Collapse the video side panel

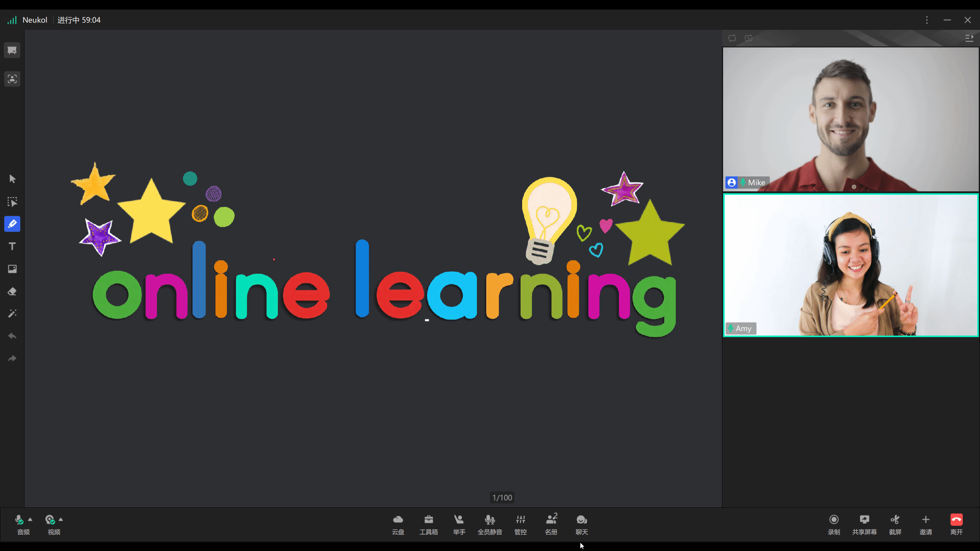pyautogui.click(x=969, y=38)
